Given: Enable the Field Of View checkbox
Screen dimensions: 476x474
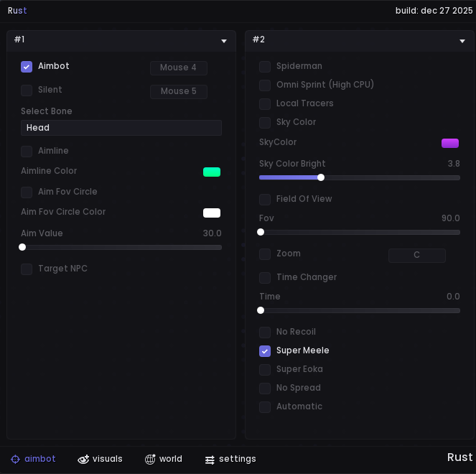Looking at the screenshot, I should click(265, 200).
